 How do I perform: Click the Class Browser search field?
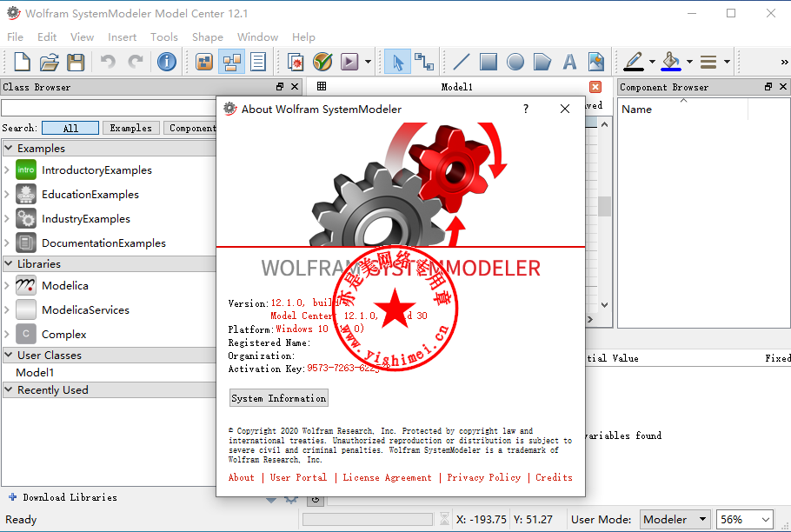click(x=109, y=108)
